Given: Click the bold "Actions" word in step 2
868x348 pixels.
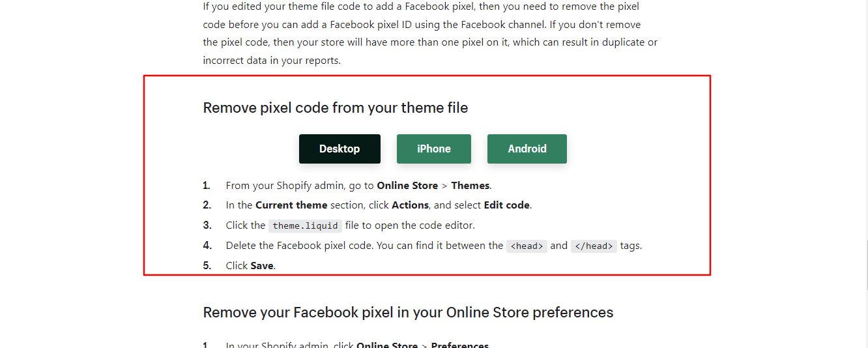Looking at the screenshot, I should 410,205.
